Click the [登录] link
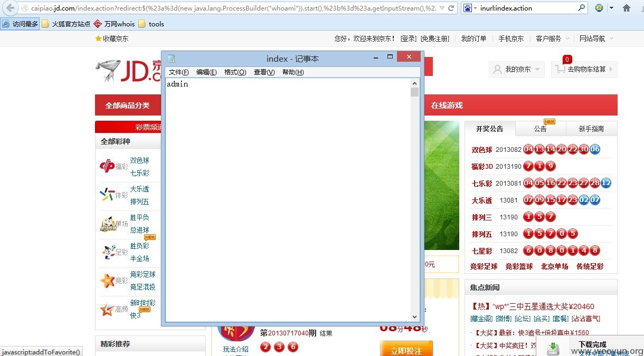The image size is (644, 356). tap(409, 39)
